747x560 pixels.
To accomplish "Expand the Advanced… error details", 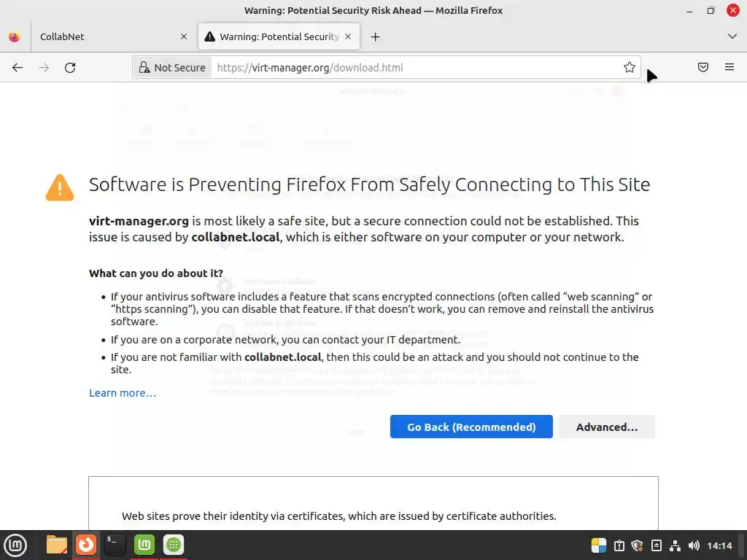I will click(606, 427).
